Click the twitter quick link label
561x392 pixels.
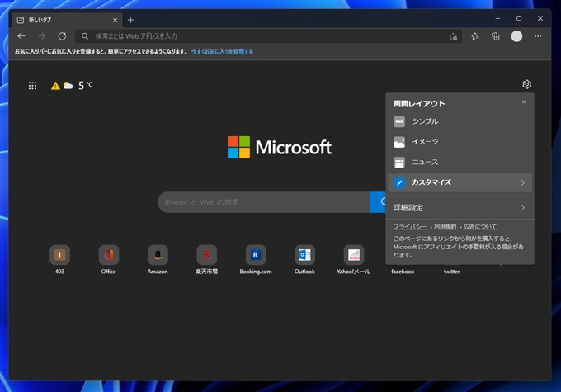coord(452,272)
